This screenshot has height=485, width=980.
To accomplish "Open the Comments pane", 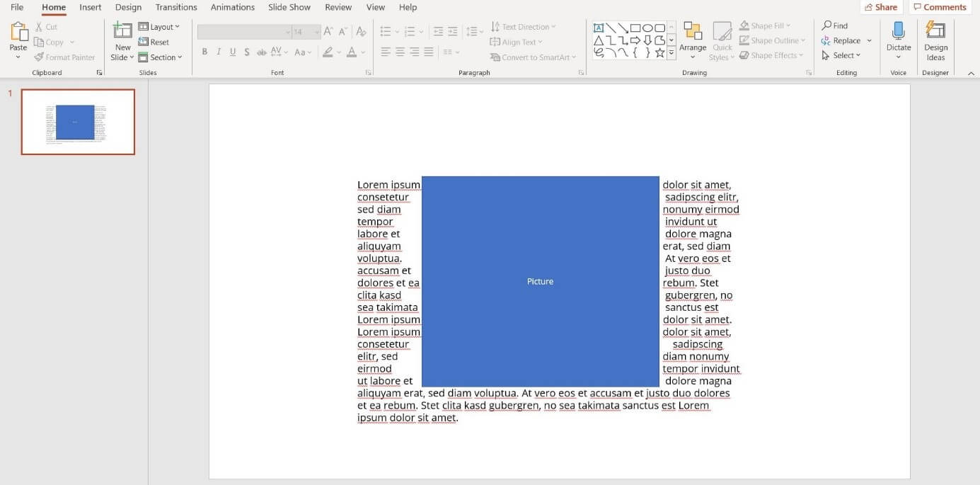I will [x=940, y=6].
